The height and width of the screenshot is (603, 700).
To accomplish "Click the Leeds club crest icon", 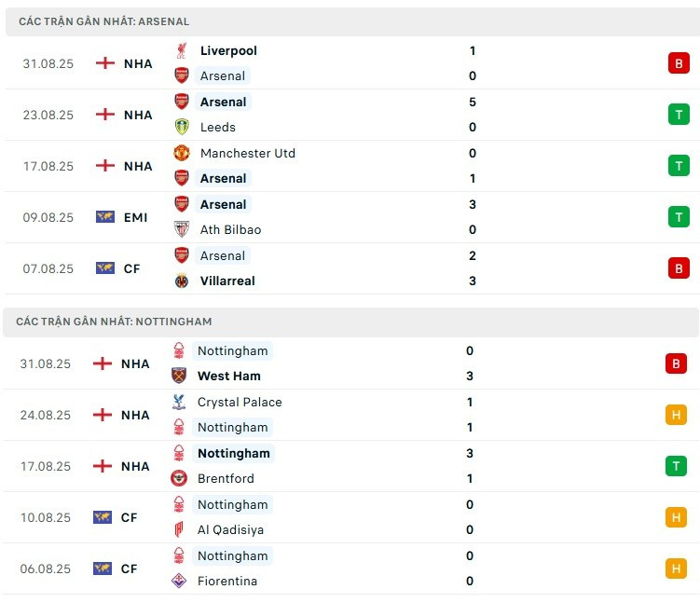I will click(x=181, y=127).
